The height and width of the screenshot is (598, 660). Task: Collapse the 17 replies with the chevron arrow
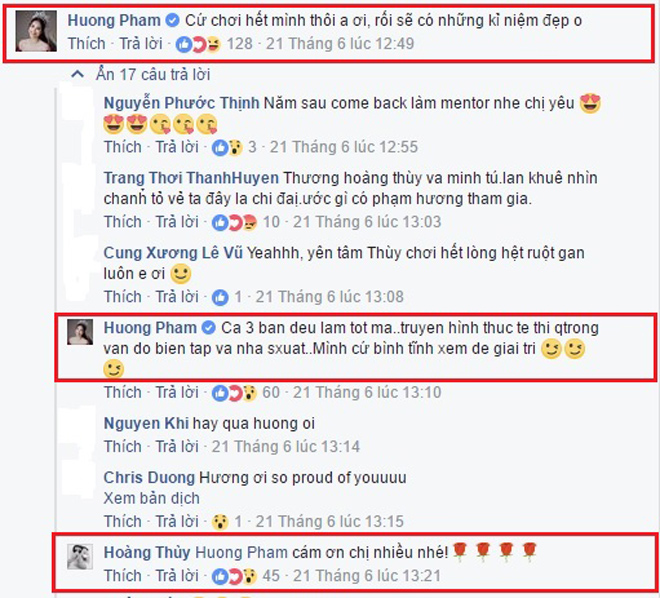[77, 74]
